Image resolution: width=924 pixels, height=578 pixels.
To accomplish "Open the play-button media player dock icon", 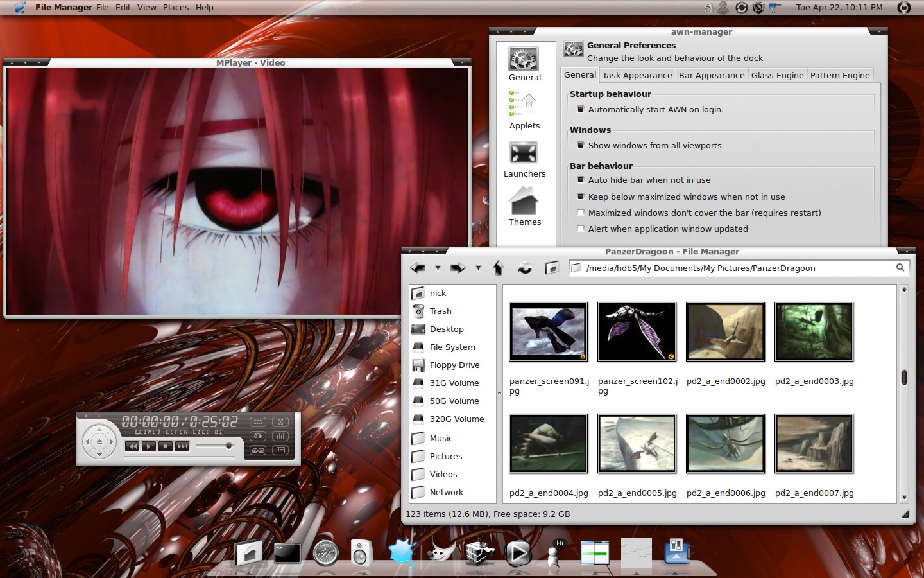I will tap(518, 553).
